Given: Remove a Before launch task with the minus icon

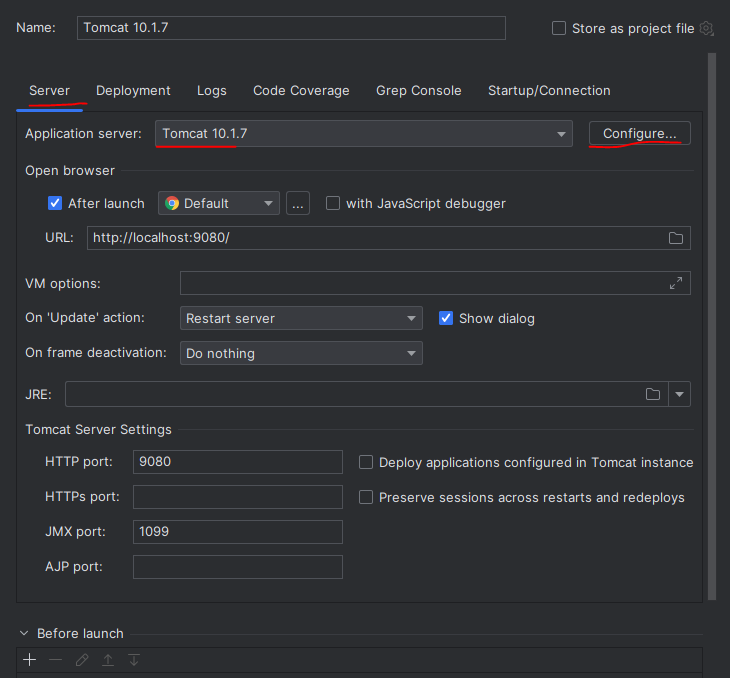Looking at the screenshot, I should point(55,659).
